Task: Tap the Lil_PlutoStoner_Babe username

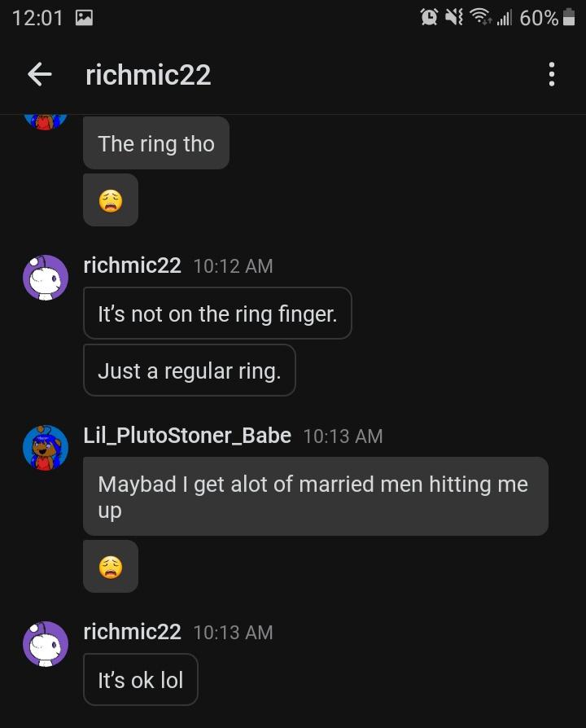Action: (x=187, y=436)
